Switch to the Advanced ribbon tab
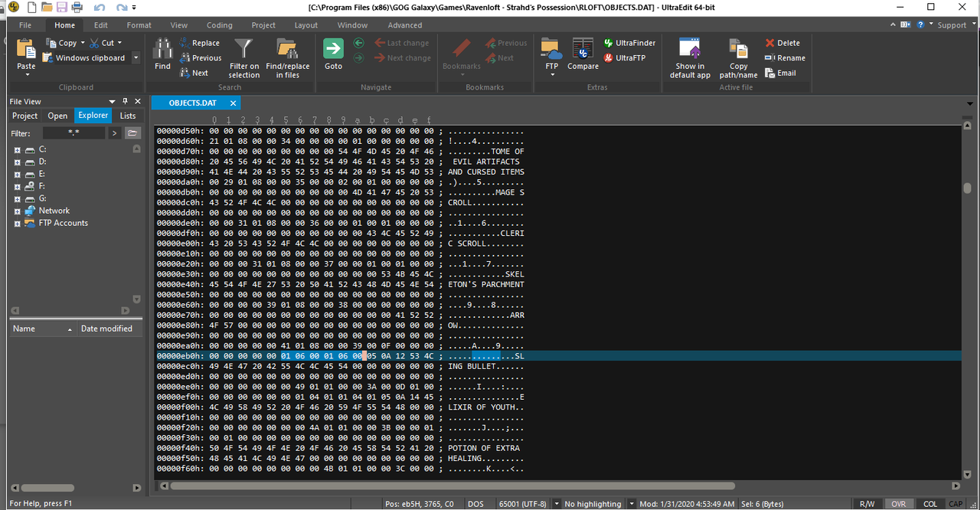Viewport: 980px width, 510px height. point(404,25)
